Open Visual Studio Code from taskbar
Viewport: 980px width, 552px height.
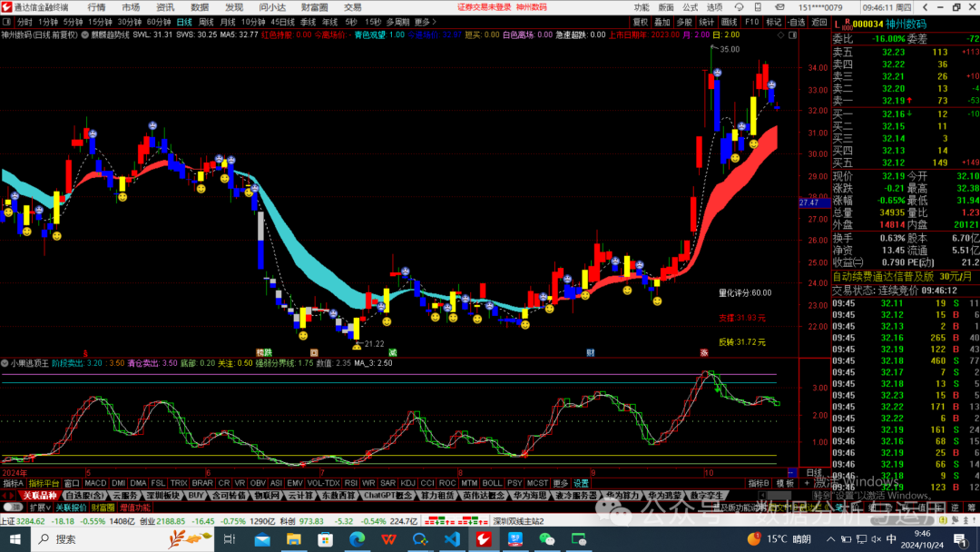452,539
